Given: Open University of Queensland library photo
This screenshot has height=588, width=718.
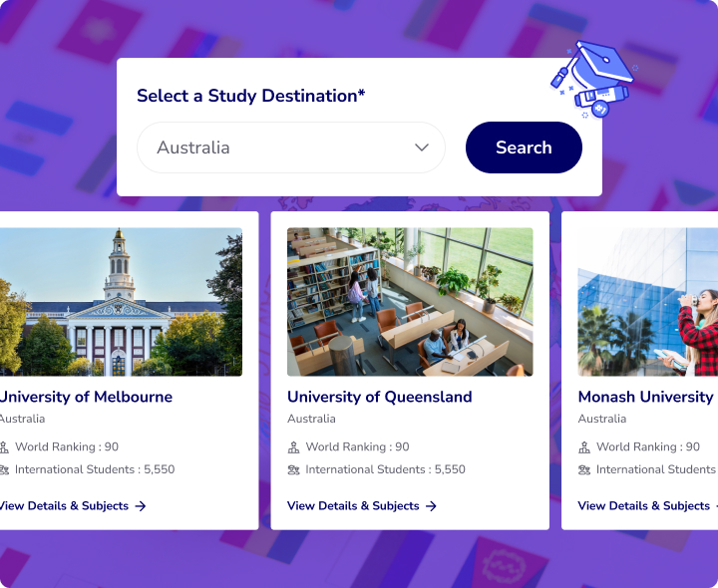Looking at the screenshot, I should pyautogui.click(x=410, y=302).
